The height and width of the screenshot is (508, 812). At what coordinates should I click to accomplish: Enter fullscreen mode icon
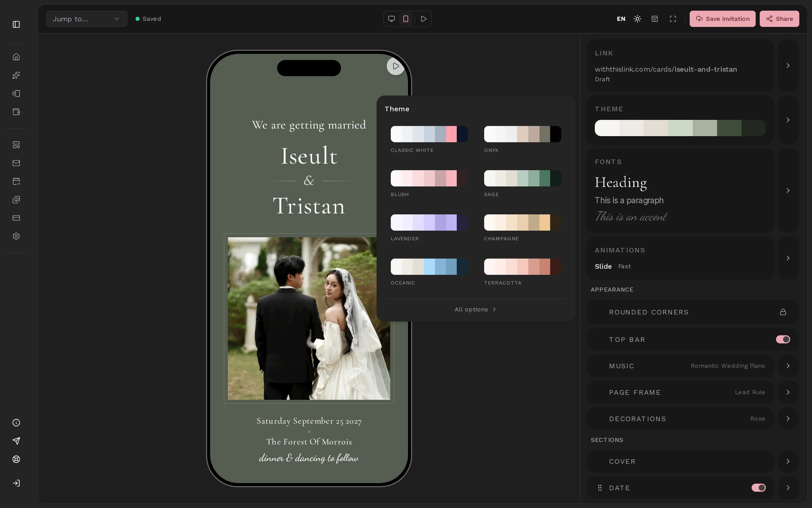coord(673,19)
